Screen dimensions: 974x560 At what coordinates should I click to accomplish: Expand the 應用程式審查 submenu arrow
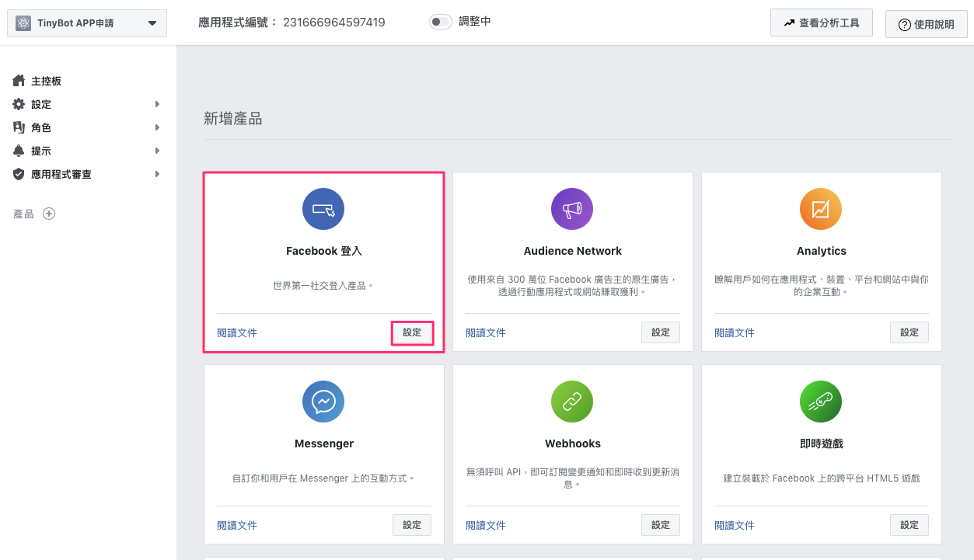158,174
